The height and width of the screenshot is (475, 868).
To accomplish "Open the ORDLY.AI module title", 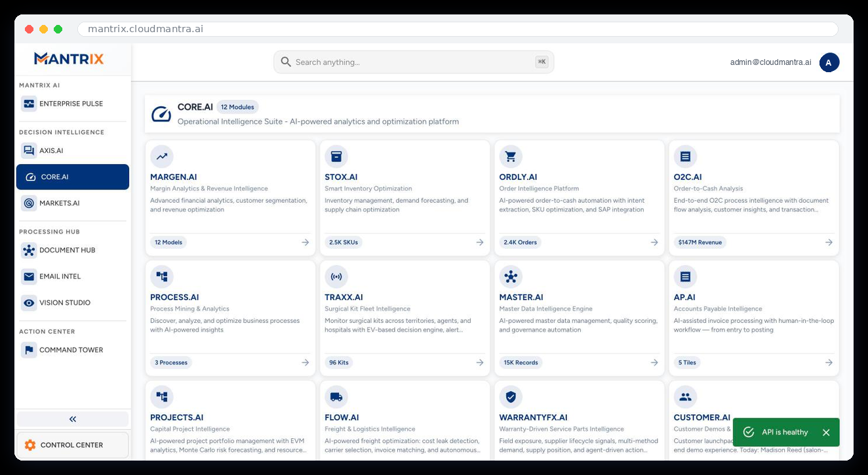I will click(x=518, y=177).
